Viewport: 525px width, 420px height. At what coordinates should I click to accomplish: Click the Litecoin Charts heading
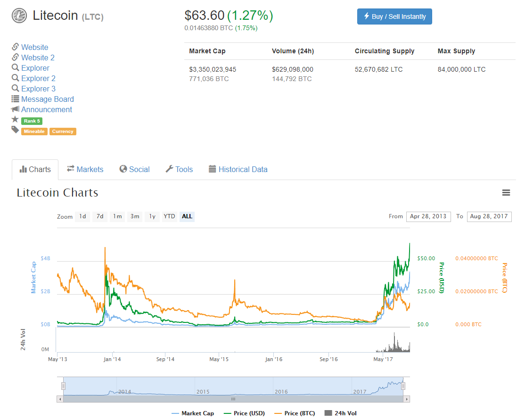(57, 193)
